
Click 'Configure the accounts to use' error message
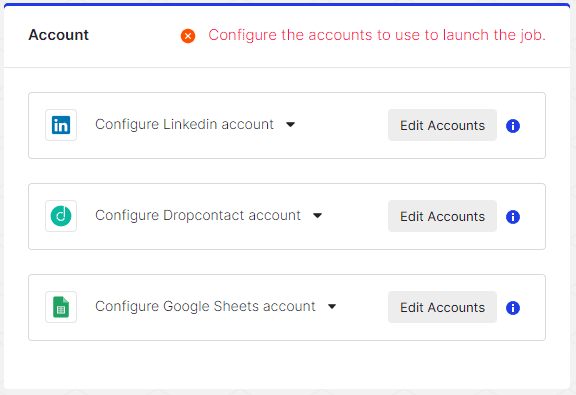[377, 35]
